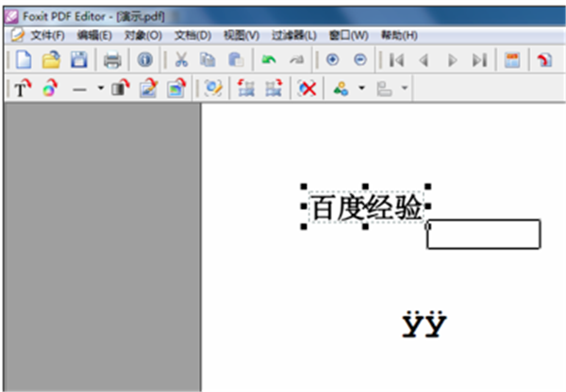Screen dimensions: 566x392
Task: Open the 文档(D) menu
Action: point(192,36)
